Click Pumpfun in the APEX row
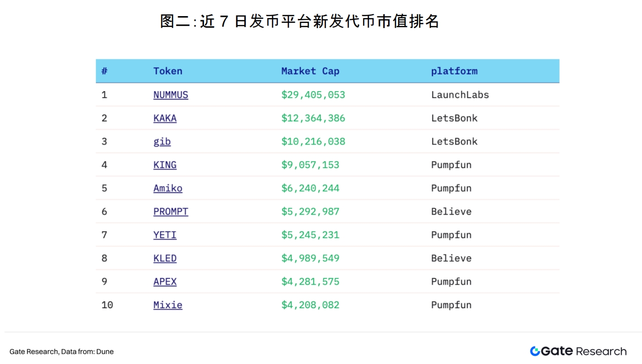Viewport: 642px width, 364px height. click(451, 282)
